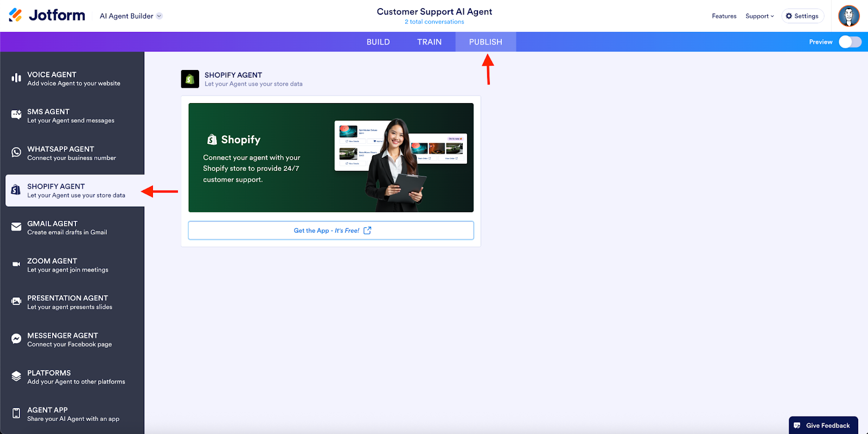Screen dimensions: 868x434
Task: Select VOICE AGENT label in sidebar
Action: [52, 74]
